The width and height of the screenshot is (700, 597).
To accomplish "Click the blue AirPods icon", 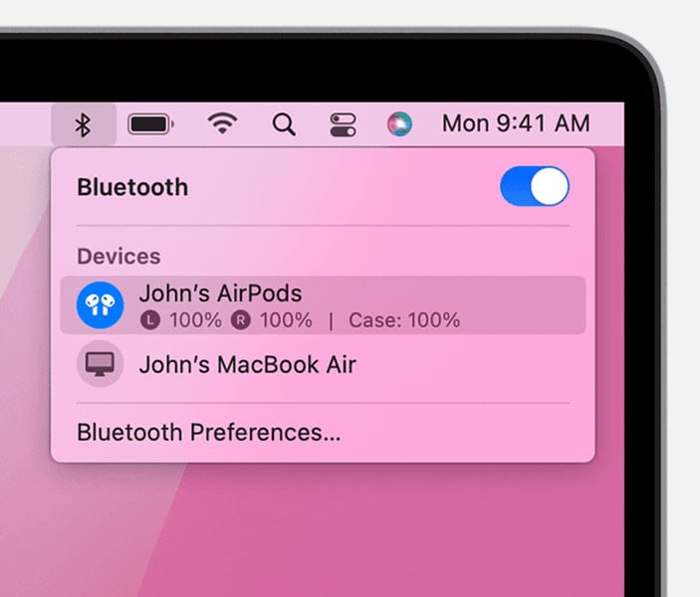I will click(x=100, y=305).
